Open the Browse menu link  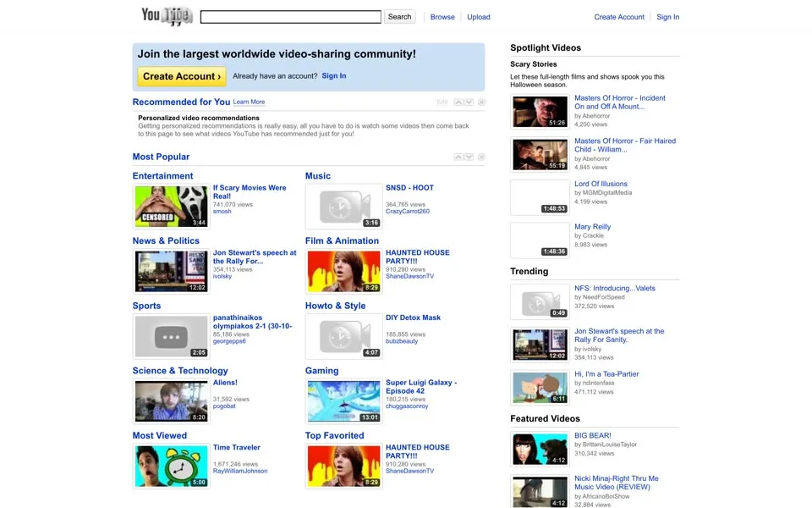pyautogui.click(x=442, y=17)
